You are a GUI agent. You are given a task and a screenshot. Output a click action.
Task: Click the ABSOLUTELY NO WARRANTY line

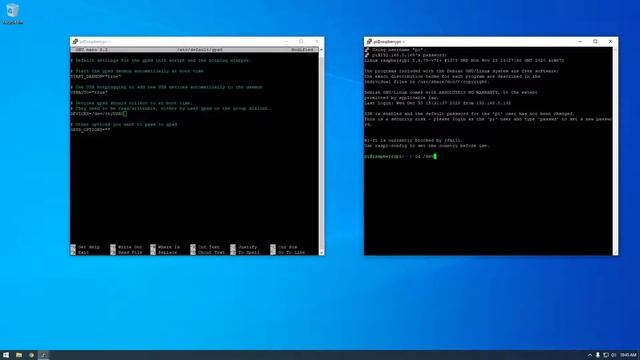451,92
